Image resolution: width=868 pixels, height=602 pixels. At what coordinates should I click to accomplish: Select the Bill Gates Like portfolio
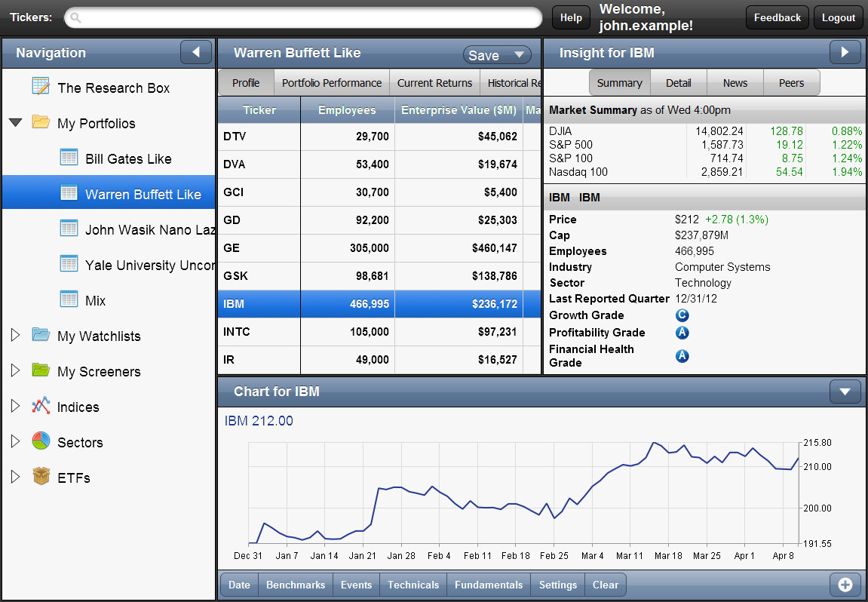tap(109, 158)
